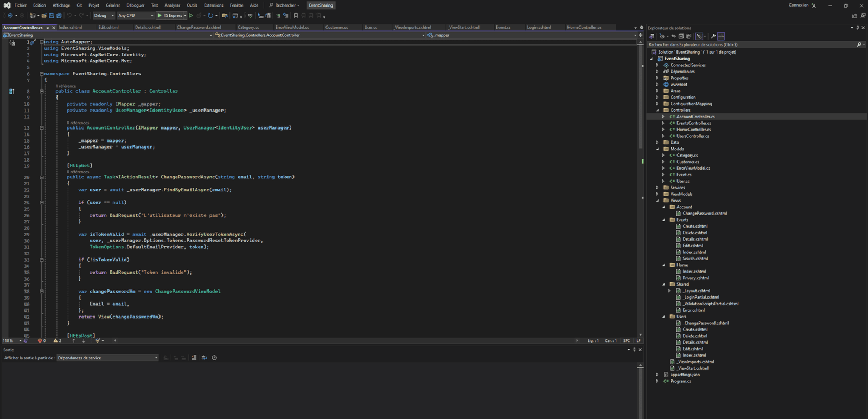The height and width of the screenshot is (419, 868).
Task: Switch to the Login.cshtml tab
Action: click(x=539, y=27)
